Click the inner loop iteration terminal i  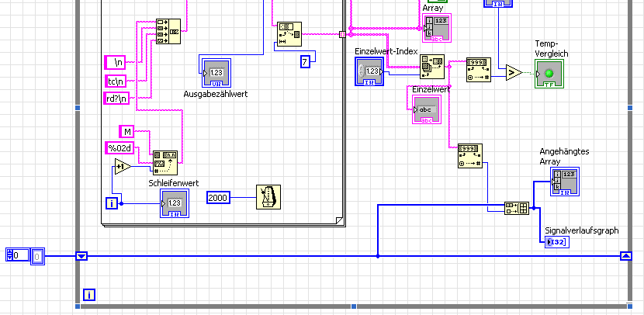coord(112,203)
